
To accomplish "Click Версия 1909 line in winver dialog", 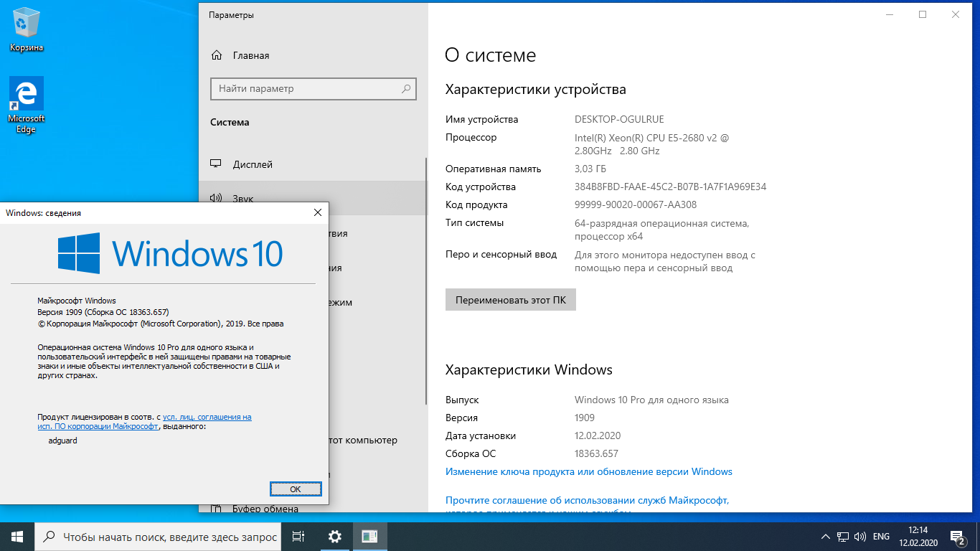I will point(103,312).
